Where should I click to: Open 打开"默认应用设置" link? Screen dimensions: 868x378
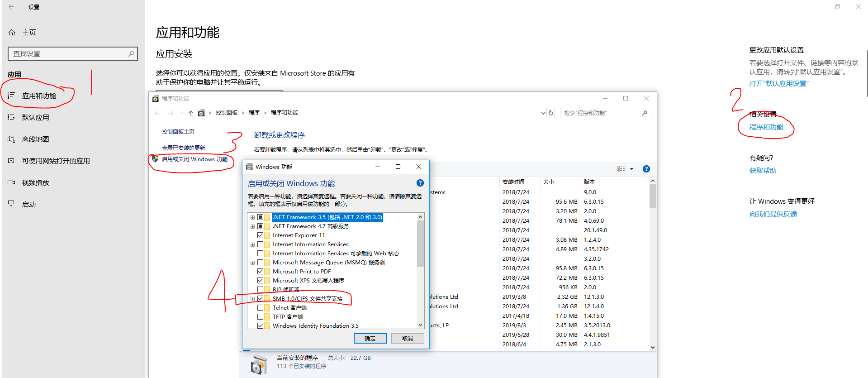(x=779, y=83)
